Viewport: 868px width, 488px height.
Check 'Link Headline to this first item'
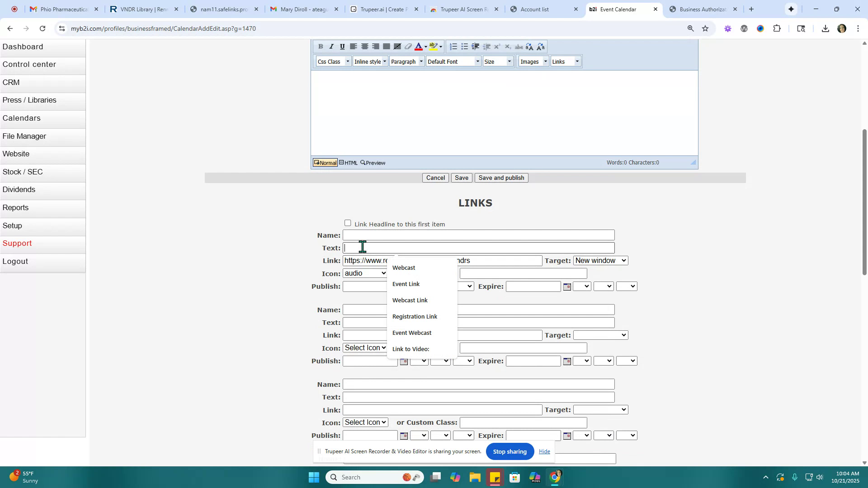coord(348,223)
